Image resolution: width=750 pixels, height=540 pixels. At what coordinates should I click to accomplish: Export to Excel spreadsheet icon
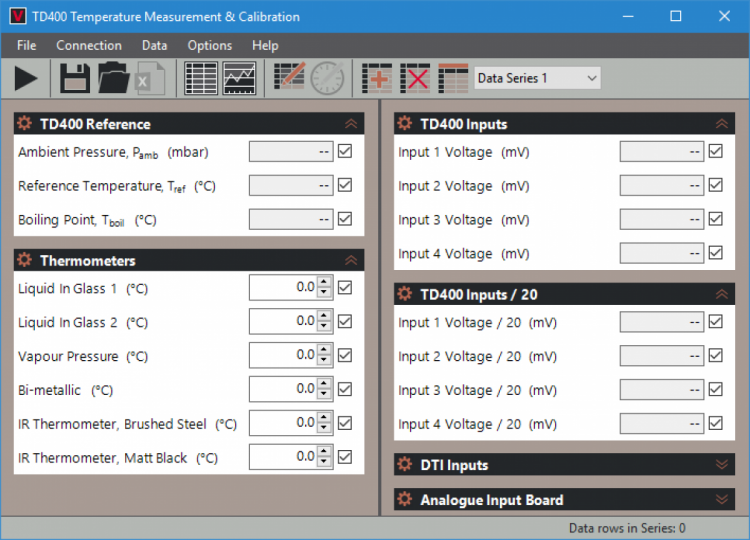pos(150,78)
